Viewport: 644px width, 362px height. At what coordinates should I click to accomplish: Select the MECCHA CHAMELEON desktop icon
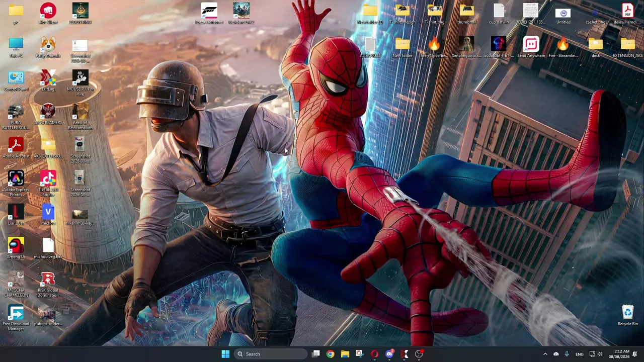coord(16,284)
